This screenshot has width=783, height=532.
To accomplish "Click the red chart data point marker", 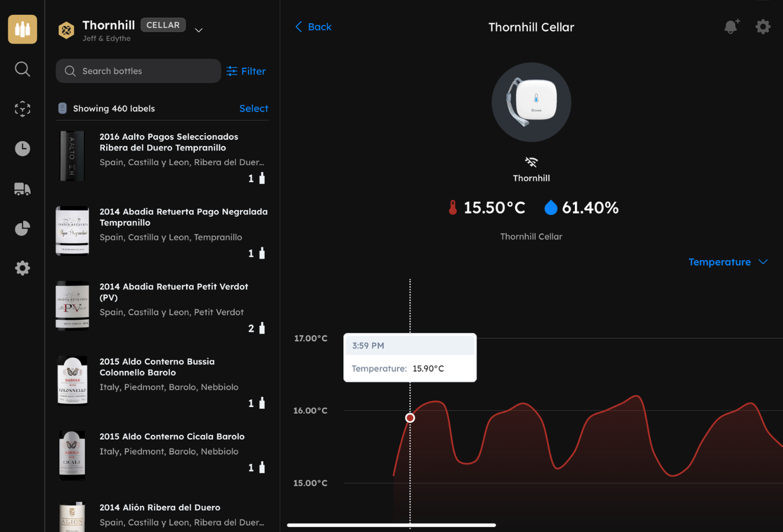I will coord(410,418).
